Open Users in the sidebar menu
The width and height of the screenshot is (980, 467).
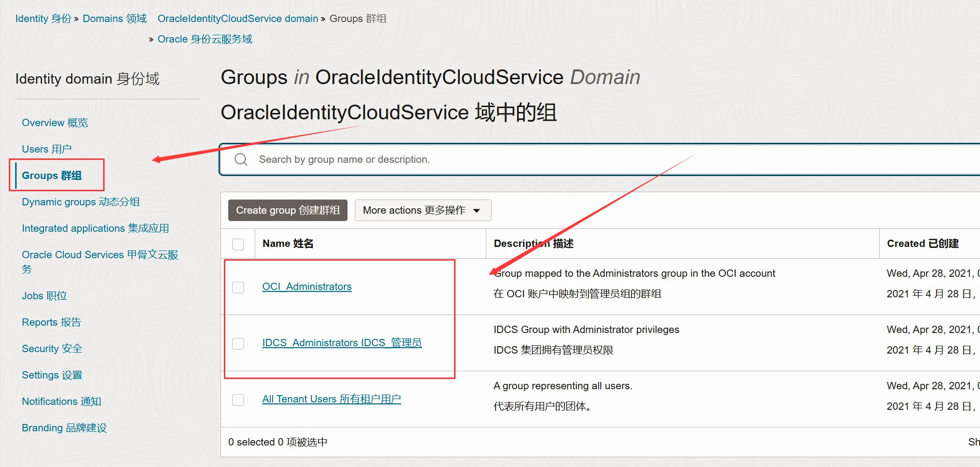tap(46, 149)
